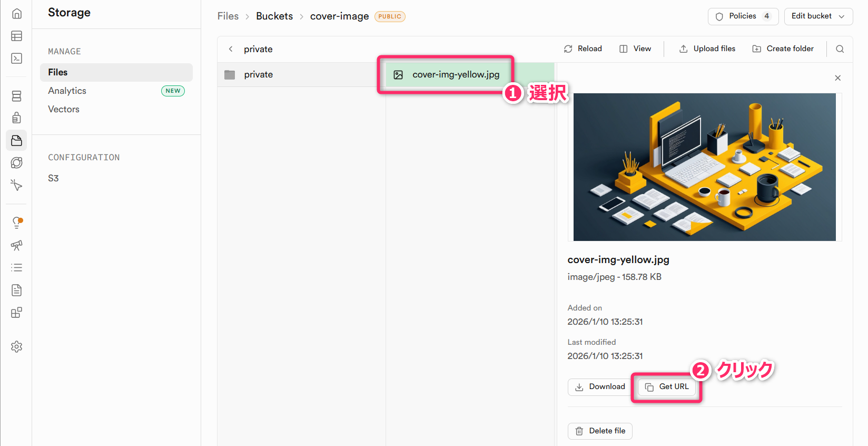Open the Table Editor sidebar icon
The height and width of the screenshot is (446, 868).
[16, 36]
